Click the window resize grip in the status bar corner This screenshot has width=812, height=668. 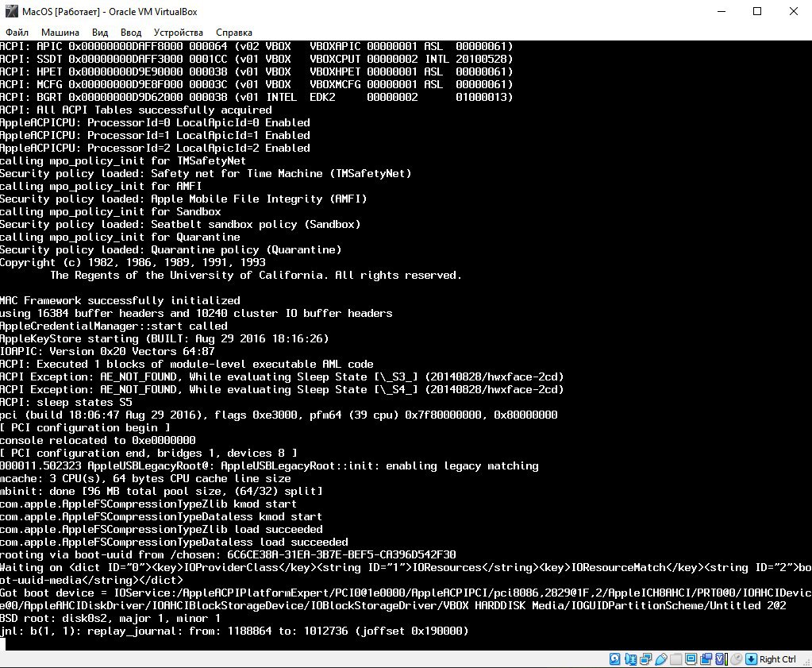pos(806,662)
